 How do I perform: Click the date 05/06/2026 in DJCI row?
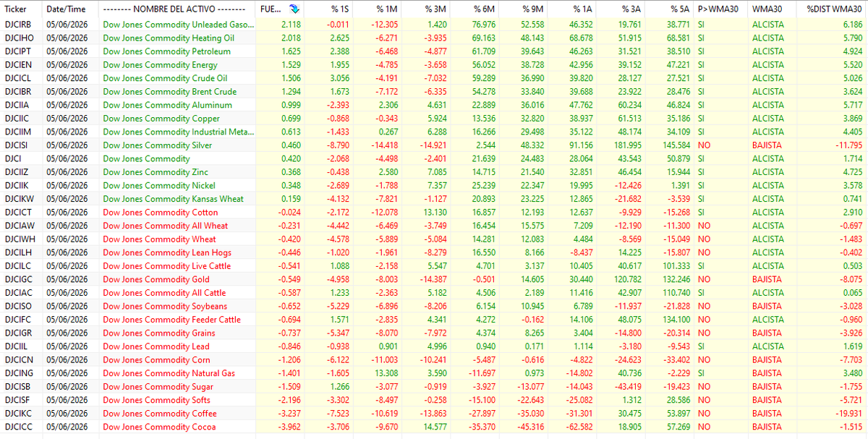67,158
